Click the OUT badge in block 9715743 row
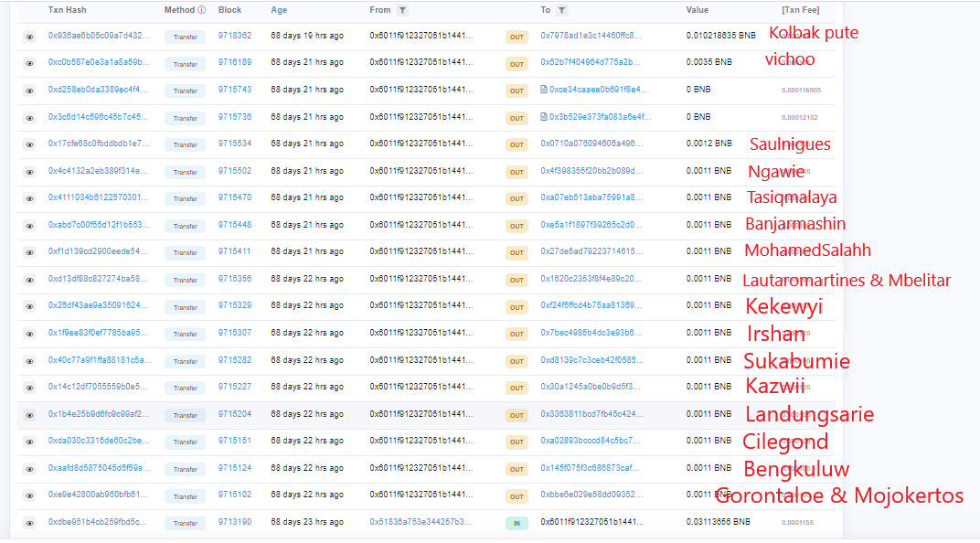This screenshot has height=543, width=980. 517,90
